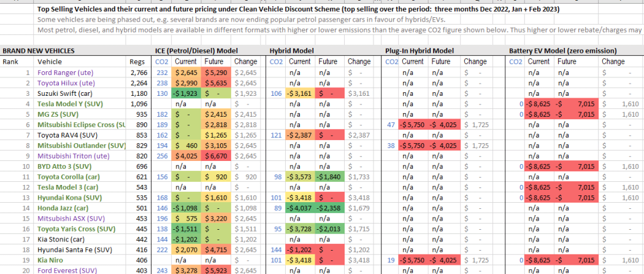Select the Future price cell "$4,715"
This screenshot has width=644, height=274.
click(217, 249)
